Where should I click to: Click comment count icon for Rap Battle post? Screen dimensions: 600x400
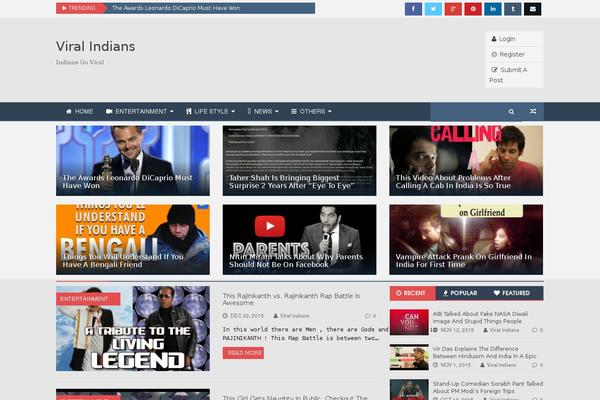(x=370, y=316)
